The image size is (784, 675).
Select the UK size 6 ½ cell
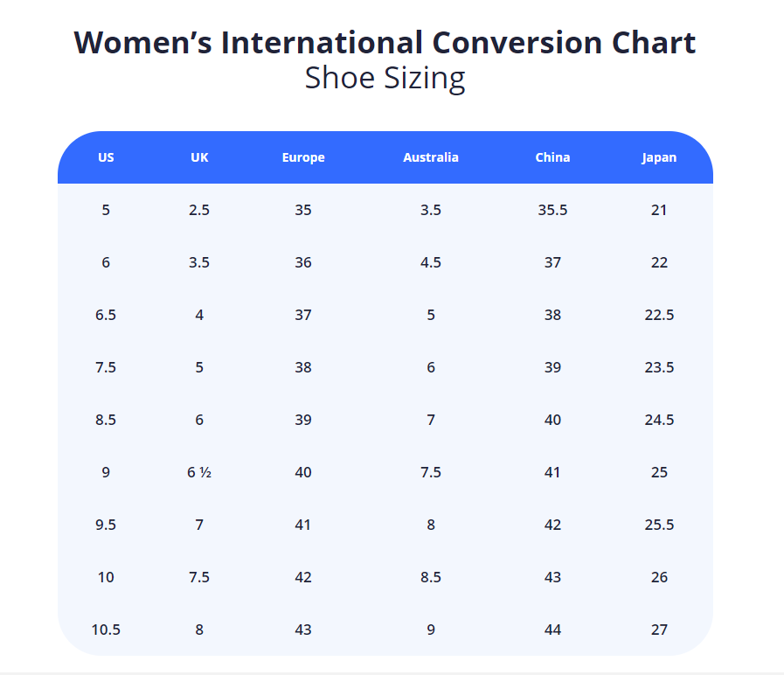(x=199, y=472)
